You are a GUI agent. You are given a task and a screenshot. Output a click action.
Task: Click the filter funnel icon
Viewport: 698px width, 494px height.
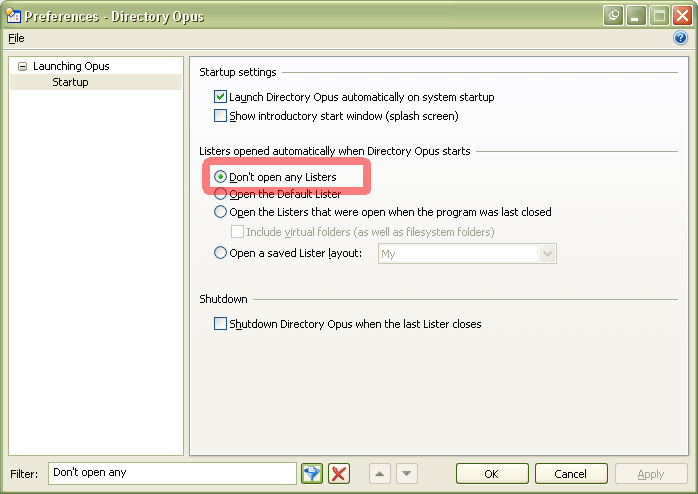tap(312, 473)
